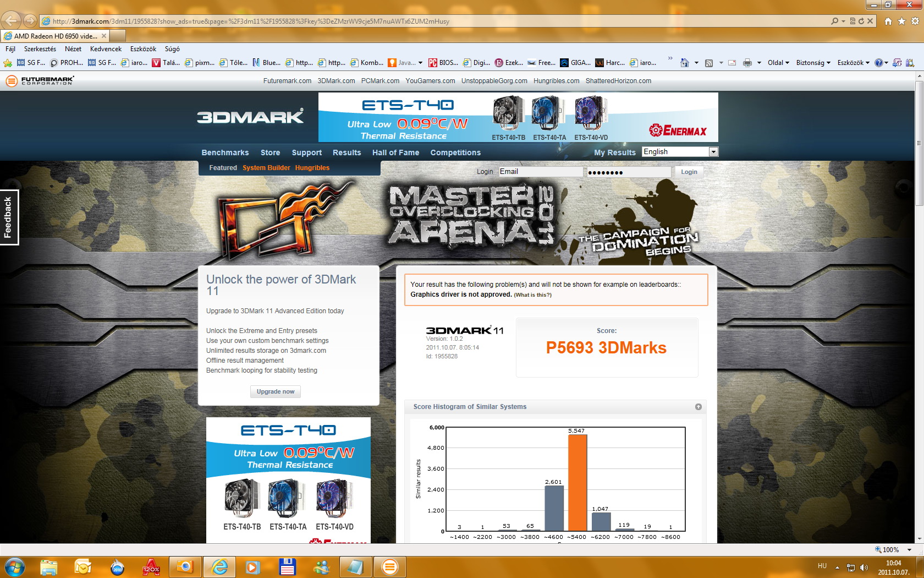
Task: Click the Read mail icon in command bar
Action: [732, 63]
